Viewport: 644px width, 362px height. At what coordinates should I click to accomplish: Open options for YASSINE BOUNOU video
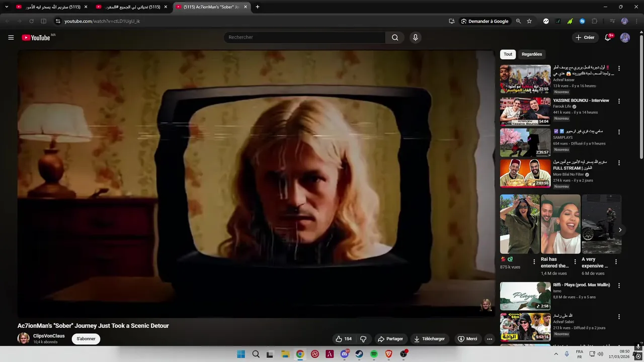[x=619, y=101]
